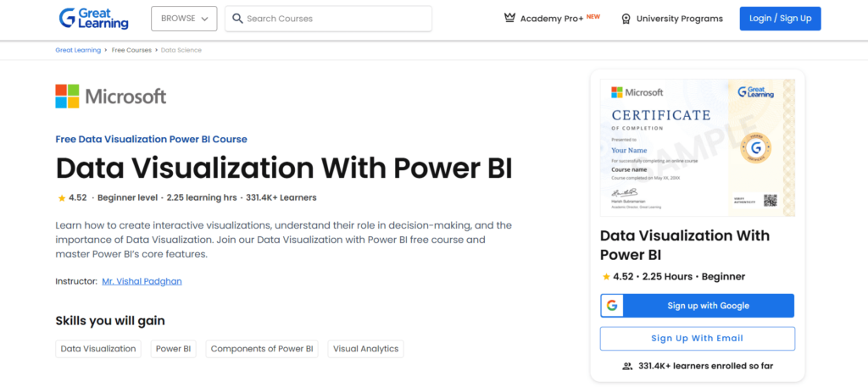This screenshot has width=868, height=387.
Task: Open the sample certificate thumbnail
Action: point(697,147)
